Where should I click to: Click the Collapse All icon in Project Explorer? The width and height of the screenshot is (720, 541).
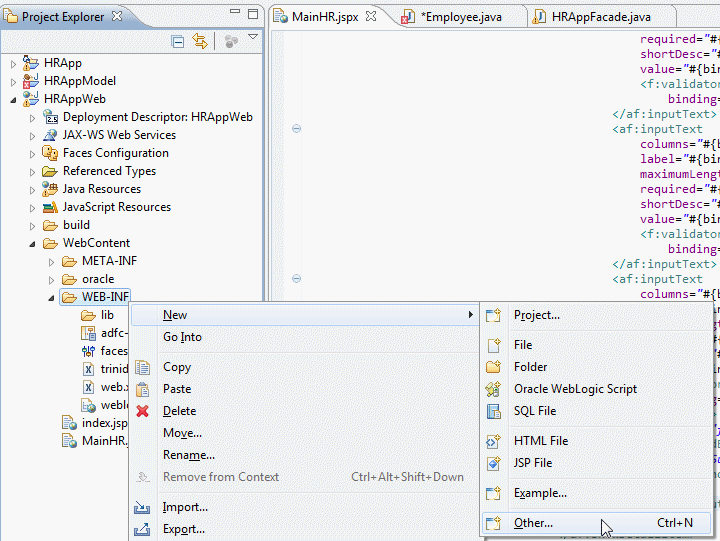[177, 42]
